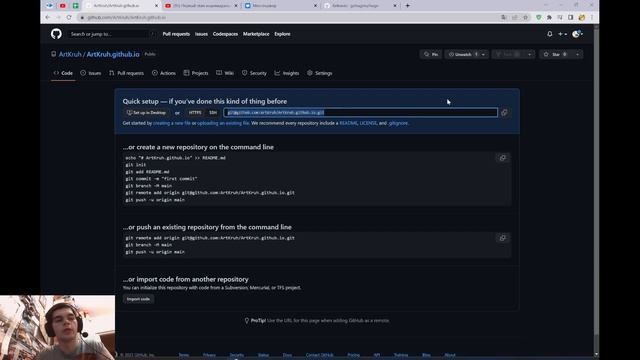640x360 pixels.
Task: Open a new browser tab
Action: click(x=407, y=6)
